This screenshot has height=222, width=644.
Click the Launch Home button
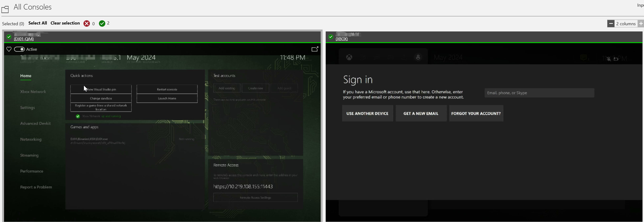[167, 98]
